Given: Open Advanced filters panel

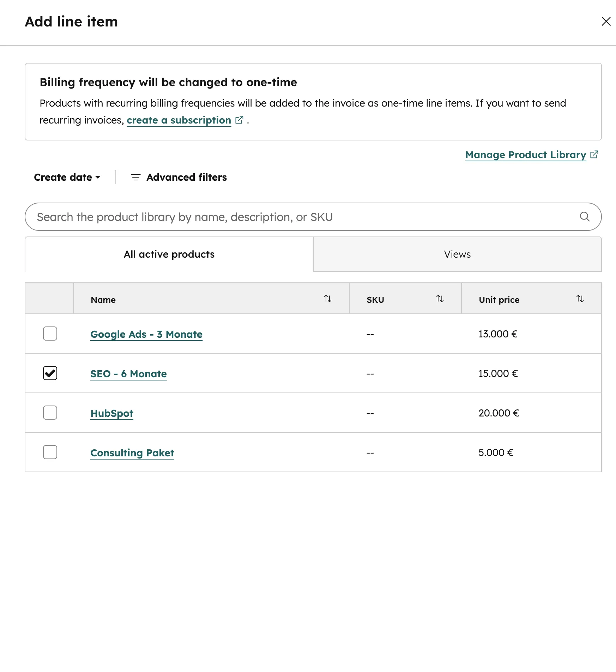Looking at the screenshot, I should [186, 177].
